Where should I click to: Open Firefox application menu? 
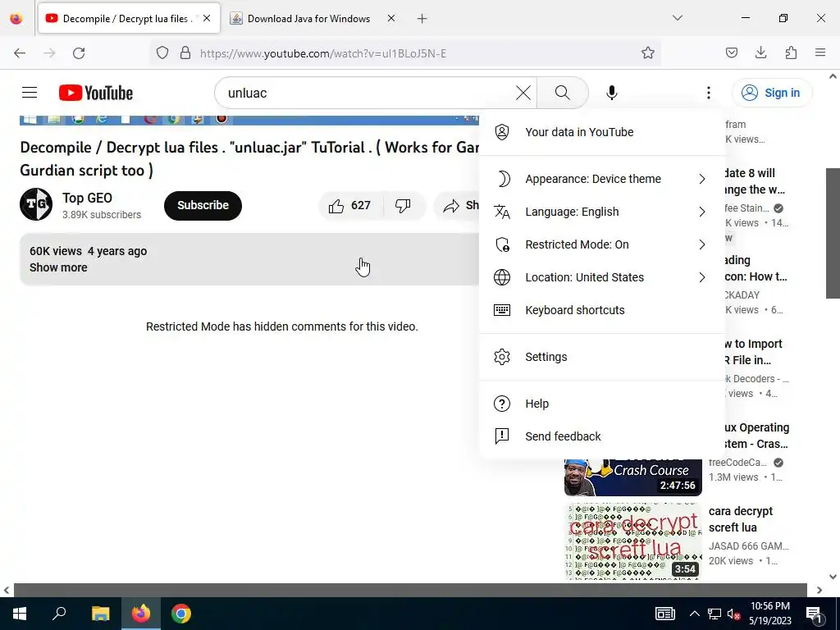[x=820, y=53]
